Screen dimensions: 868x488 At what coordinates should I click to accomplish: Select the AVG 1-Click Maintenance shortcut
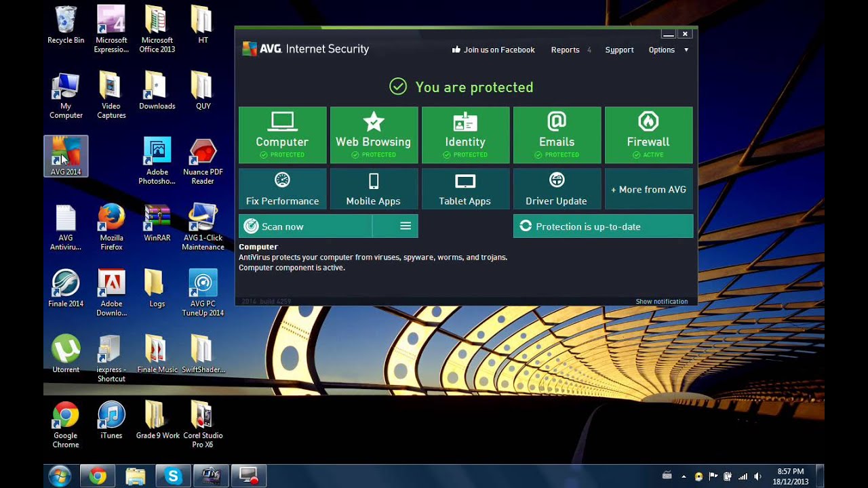coord(203,228)
